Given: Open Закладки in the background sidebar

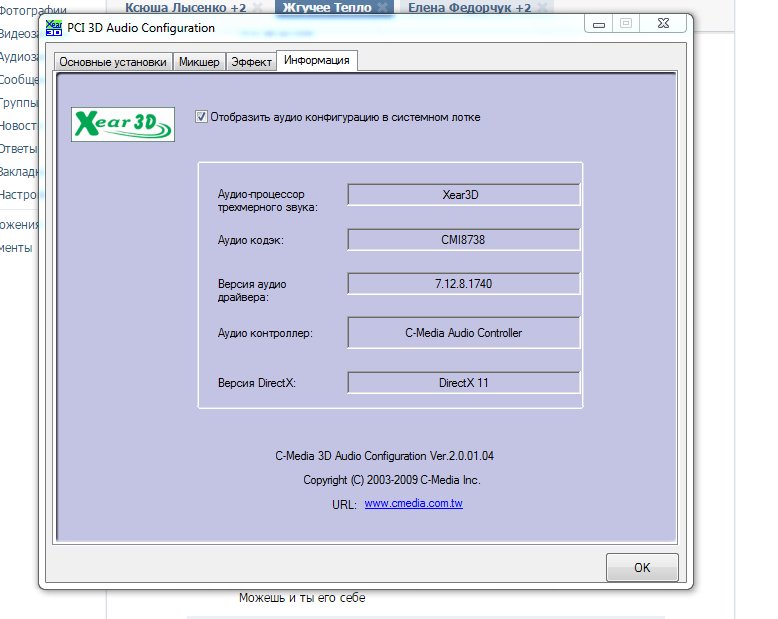Looking at the screenshot, I should 19,172.
